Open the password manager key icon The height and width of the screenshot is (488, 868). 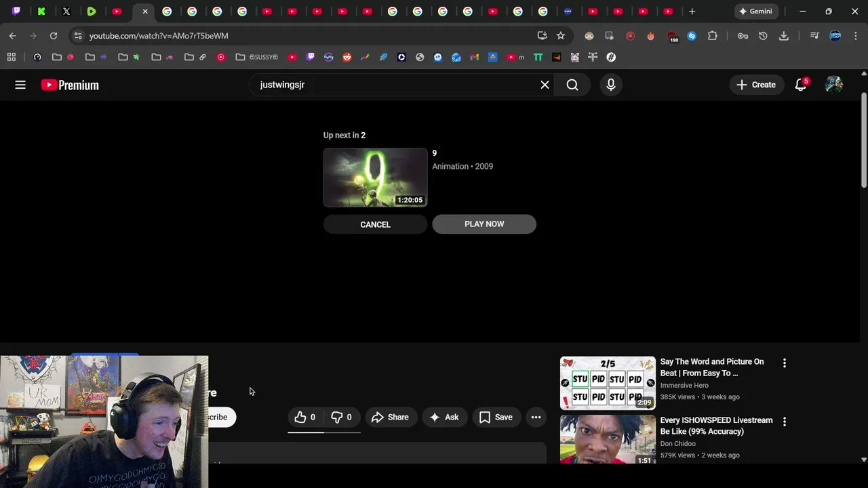click(x=743, y=36)
